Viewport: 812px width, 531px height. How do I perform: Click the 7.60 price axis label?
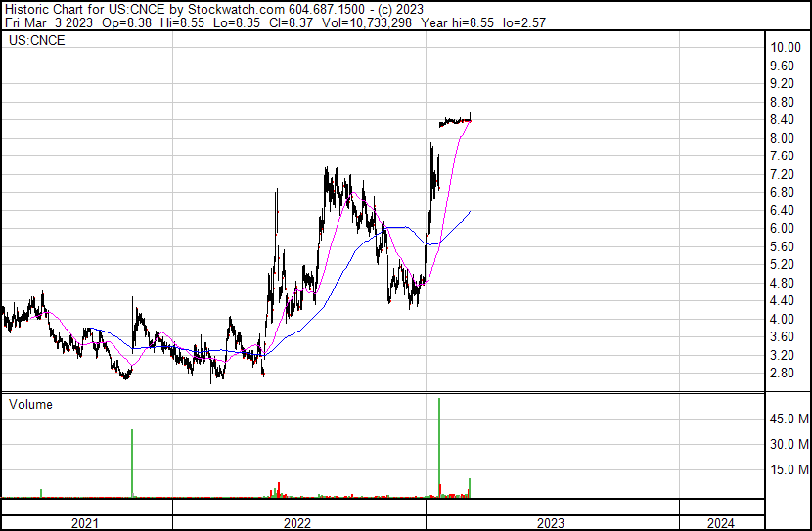[782, 155]
